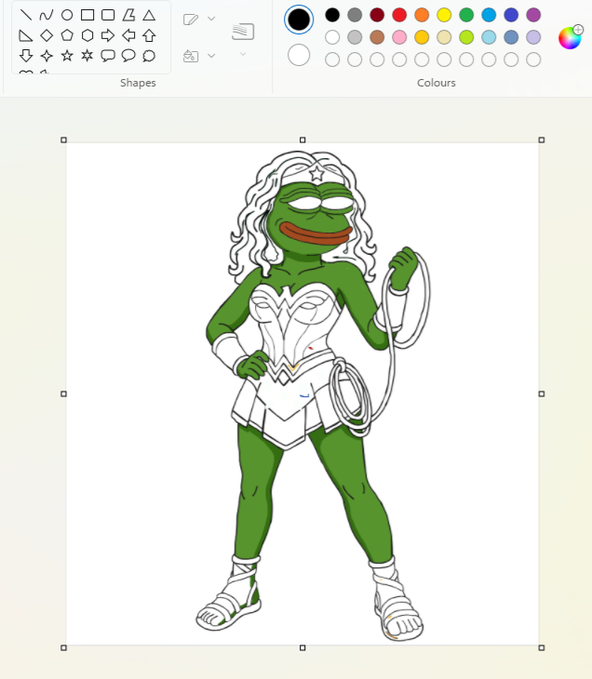
Task: Select the Rounded rectangle shape
Action: pos(108,15)
